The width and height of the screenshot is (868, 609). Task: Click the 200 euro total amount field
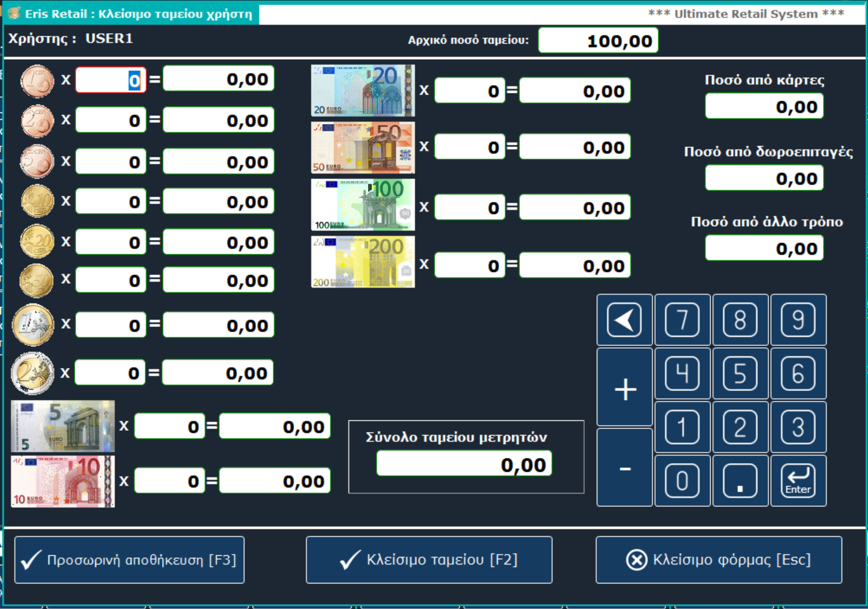tap(575, 265)
